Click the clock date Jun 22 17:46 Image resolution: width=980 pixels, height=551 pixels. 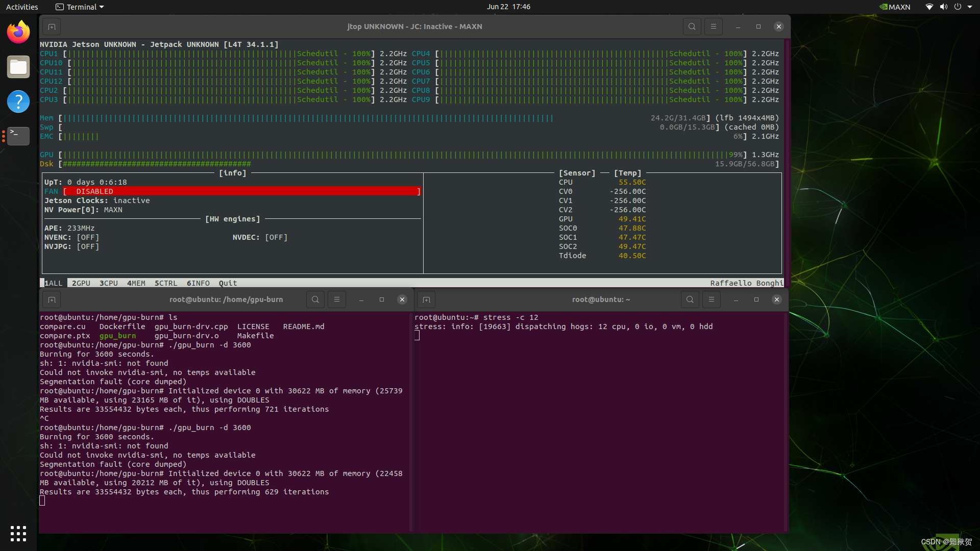[508, 7]
